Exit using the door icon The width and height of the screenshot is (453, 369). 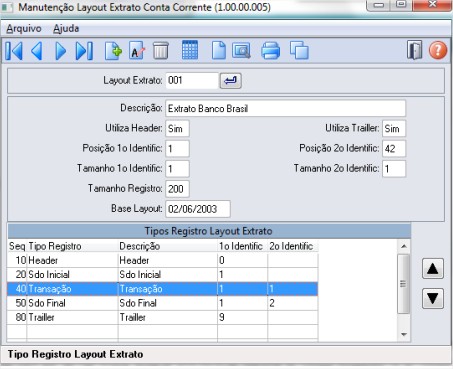click(415, 50)
